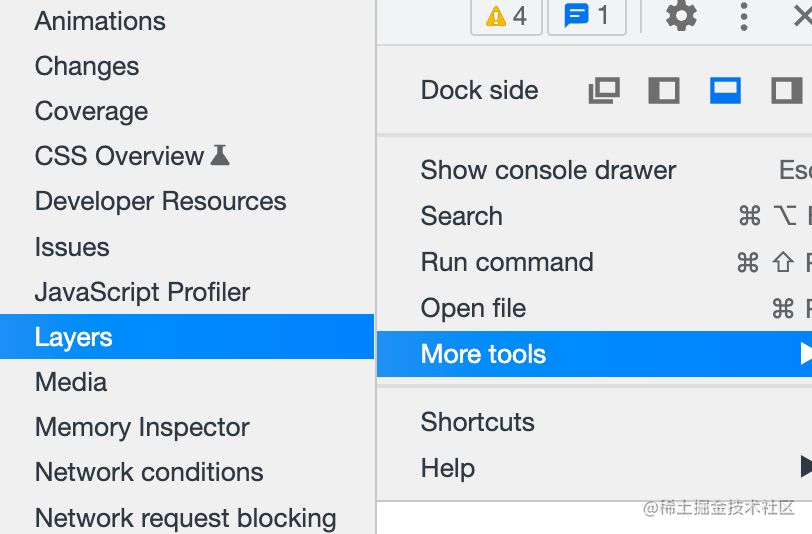Undock DevTools into separate window
The image size is (812, 534).
pyautogui.click(x=604, y=91)
